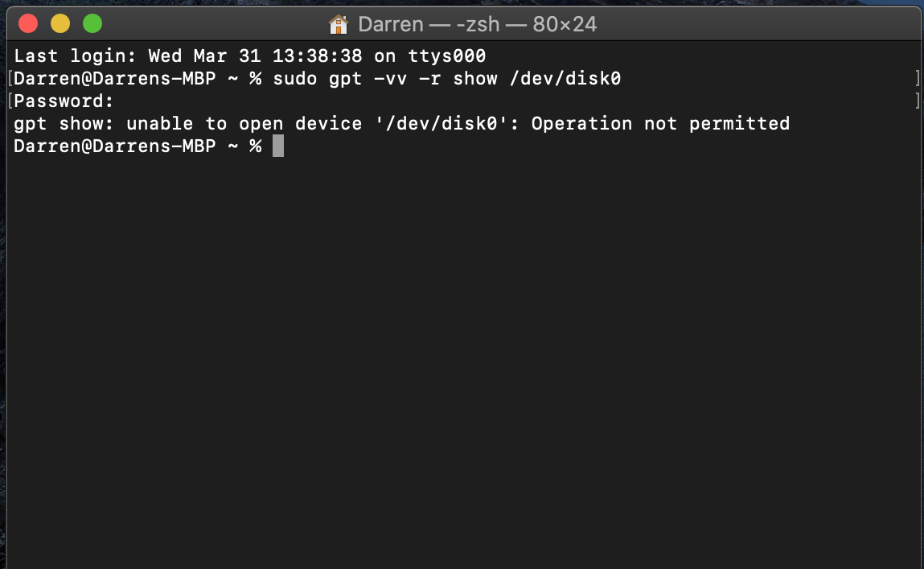Click right bracket mark on Password line
The height and width of the screenshot is (569, 924).
coord(917,101)
